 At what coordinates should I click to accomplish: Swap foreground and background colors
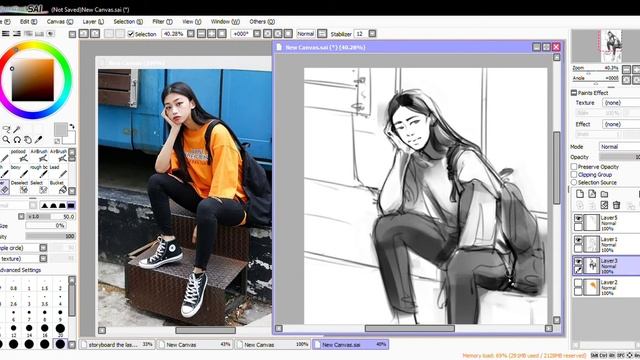coord(72,126)
